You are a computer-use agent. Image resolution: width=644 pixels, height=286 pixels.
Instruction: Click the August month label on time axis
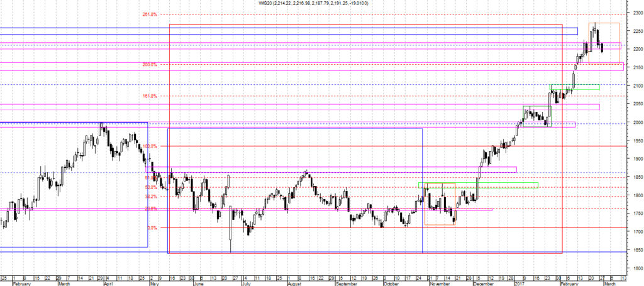point(294,283)
